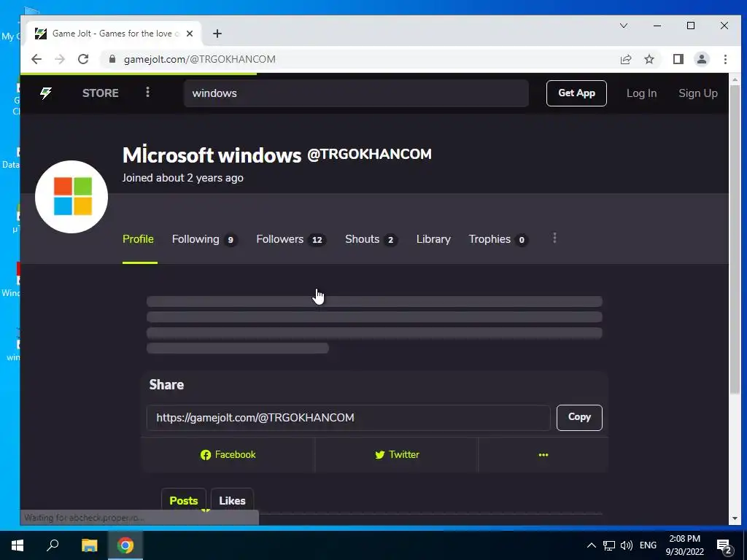Share profile on Twitter

click(x=397, y=455)
